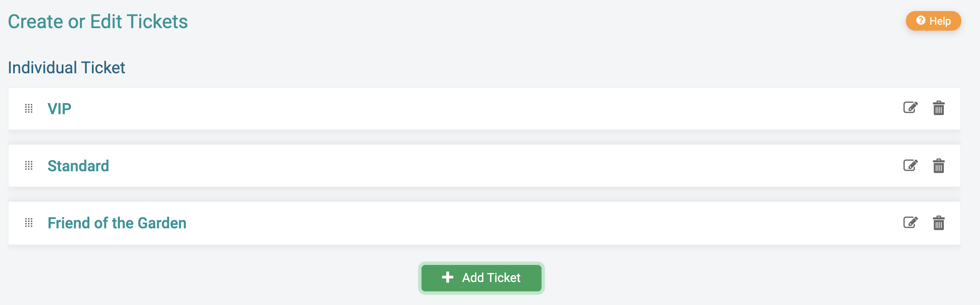The height and width of the screenshot is (305, 980).
Task: Open the VIP ticket name link
Action: (59, 108)
